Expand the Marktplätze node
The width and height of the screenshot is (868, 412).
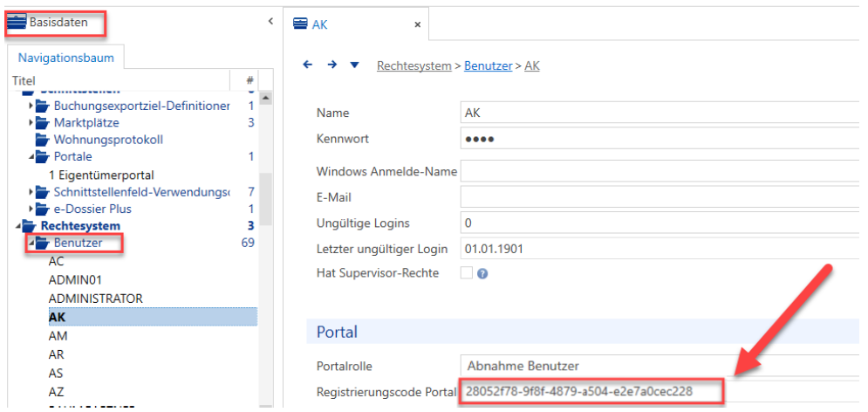(31, 122)
